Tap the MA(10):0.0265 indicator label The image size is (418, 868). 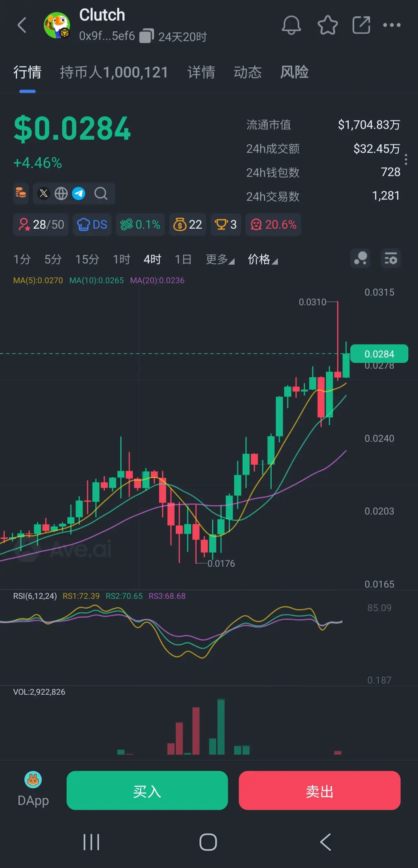(96, 280)
